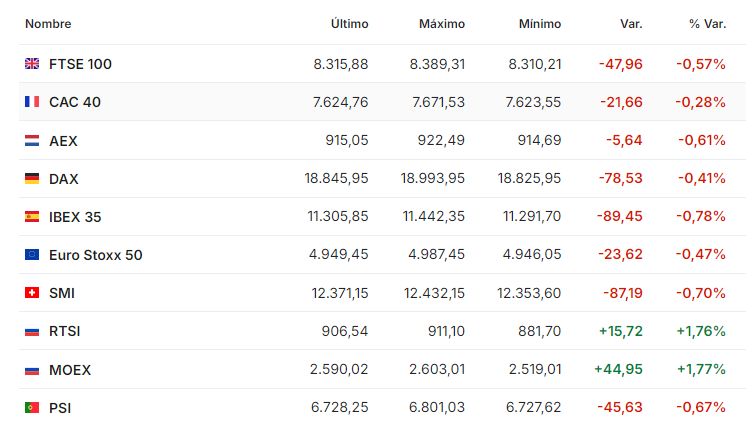
Task: Sort table by the Máximo column header
Action: tap(442, 24)
